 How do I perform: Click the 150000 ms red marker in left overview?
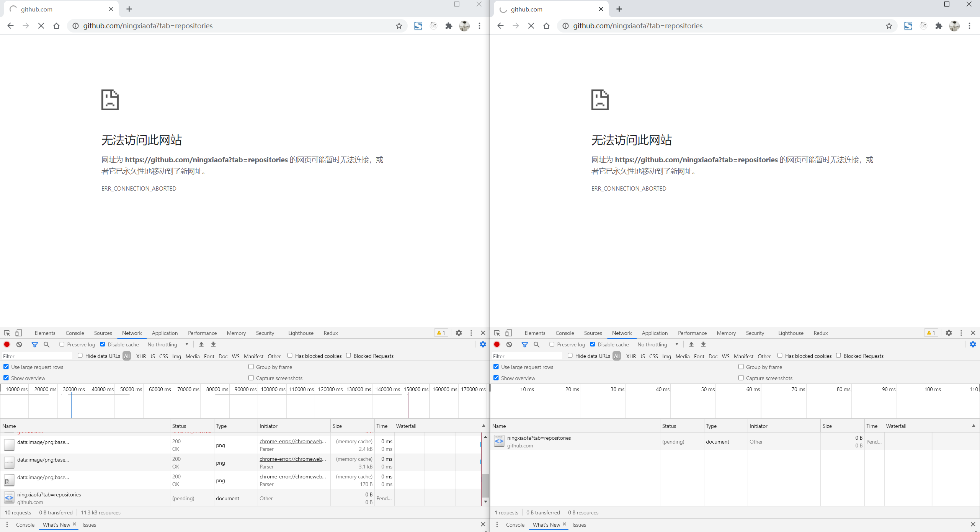(x=408, y=406)
